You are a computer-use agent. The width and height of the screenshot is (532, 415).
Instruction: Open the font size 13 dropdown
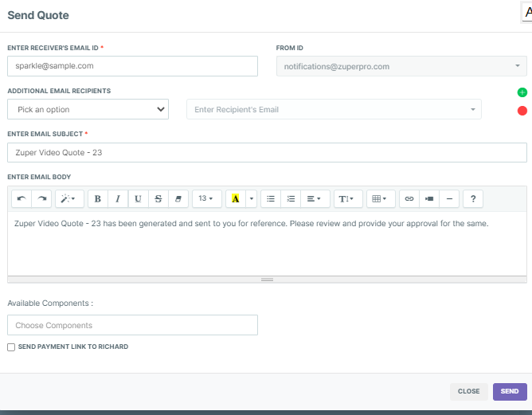click(x=205, y=198)
